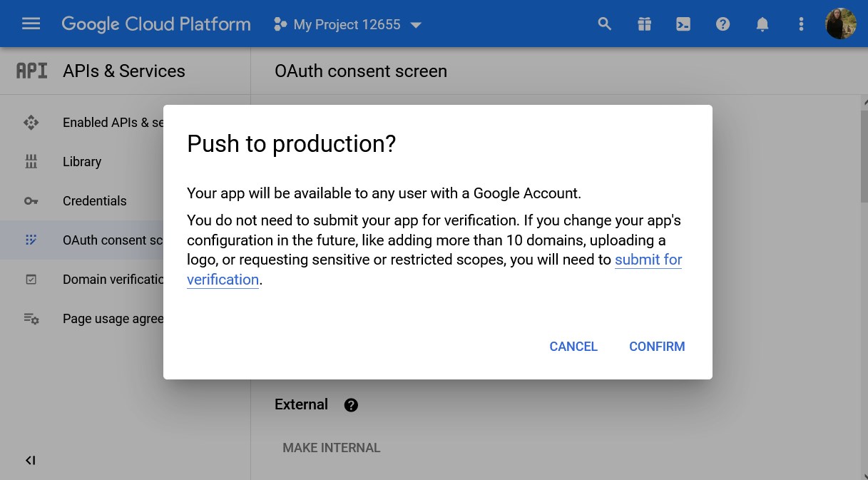Open the three-dot more options menu

click(x=801, y=24)
